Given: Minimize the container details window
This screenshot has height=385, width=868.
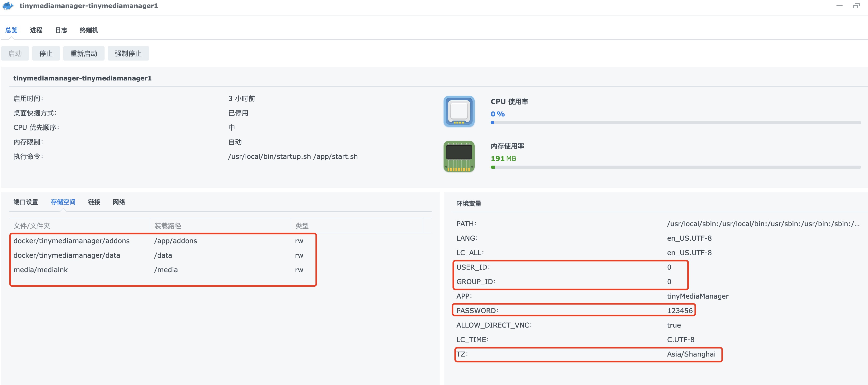Looking at the screenshot, I should [x=839, y=6].
